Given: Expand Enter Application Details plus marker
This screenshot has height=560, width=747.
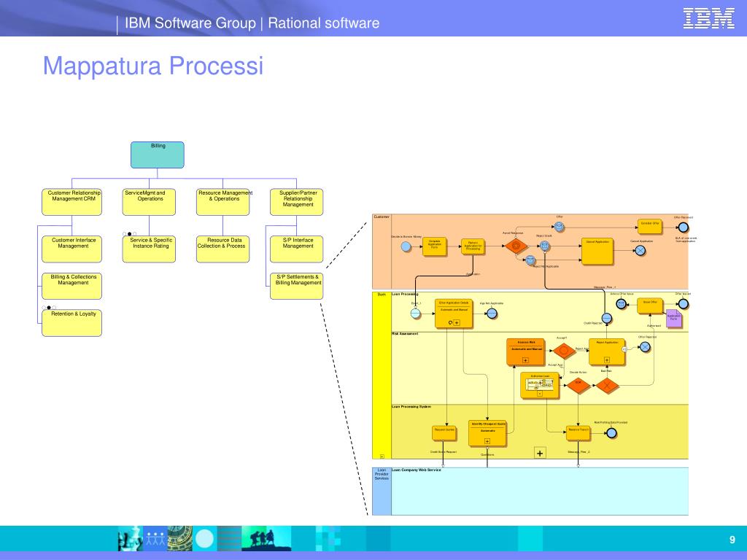Looking at the screenshot, I should point(457,323).
